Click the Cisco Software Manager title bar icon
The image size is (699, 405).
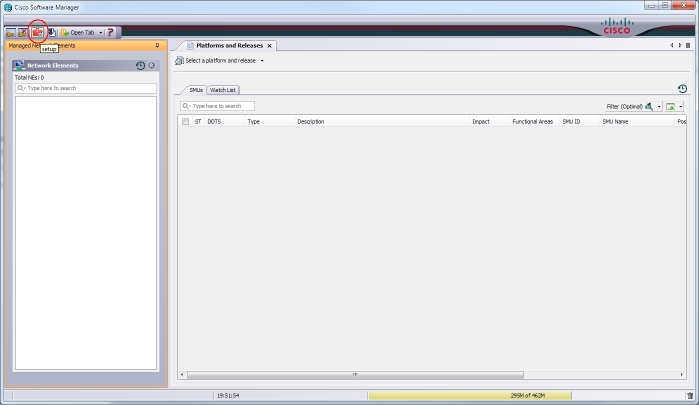[x=8, y=8]
